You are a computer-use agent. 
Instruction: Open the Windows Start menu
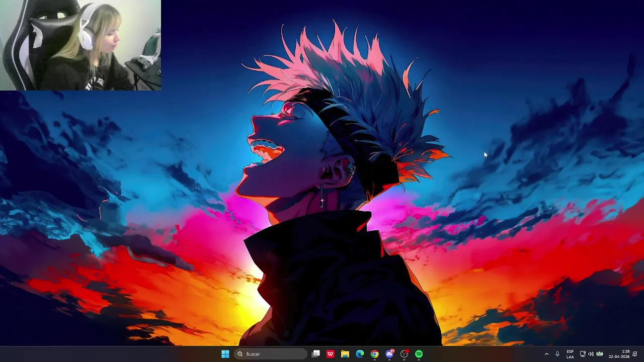(x=225, y=354)
